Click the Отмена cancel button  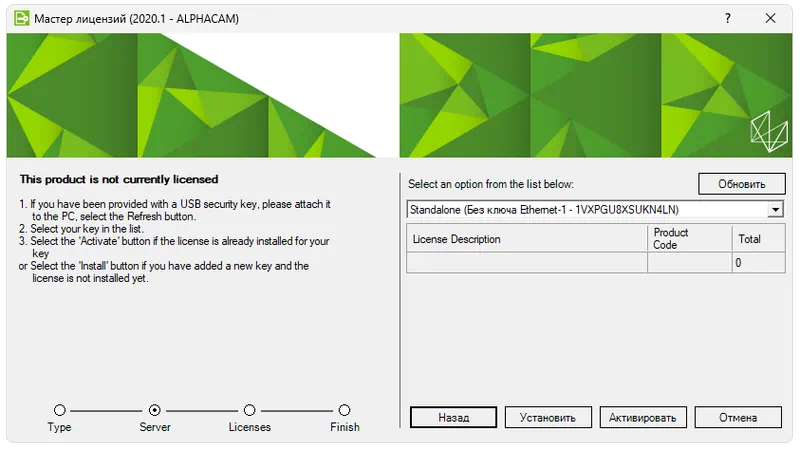[738, 417]
